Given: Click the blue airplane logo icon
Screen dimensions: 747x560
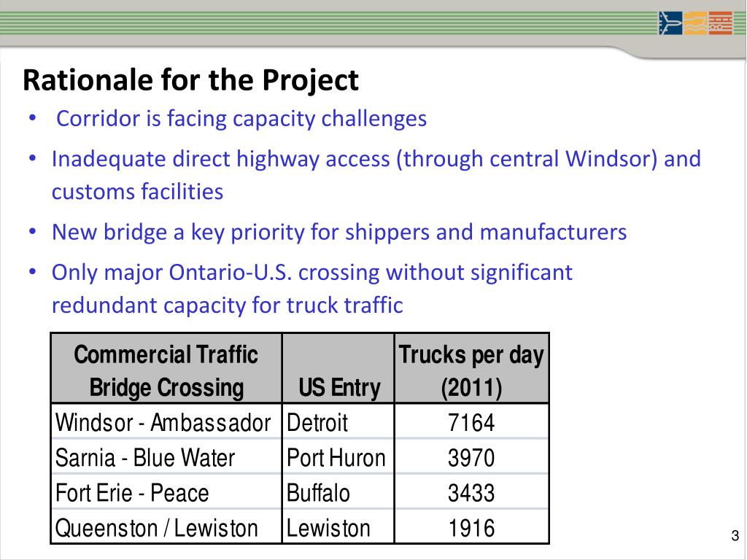Looking at the screenshot, I should click(670, 23).
